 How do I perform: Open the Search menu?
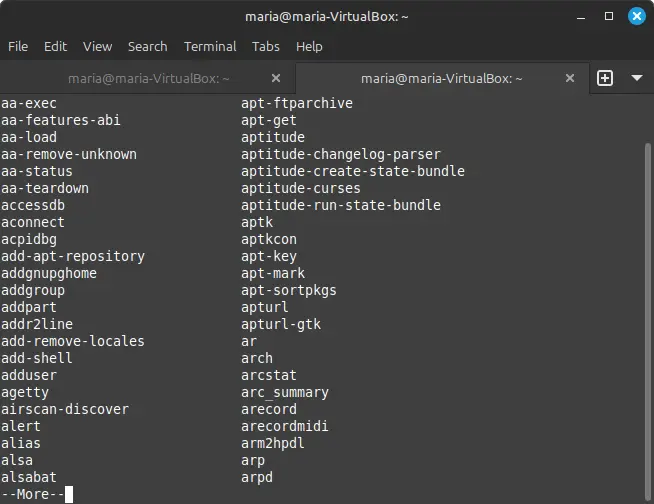[148, 46]
